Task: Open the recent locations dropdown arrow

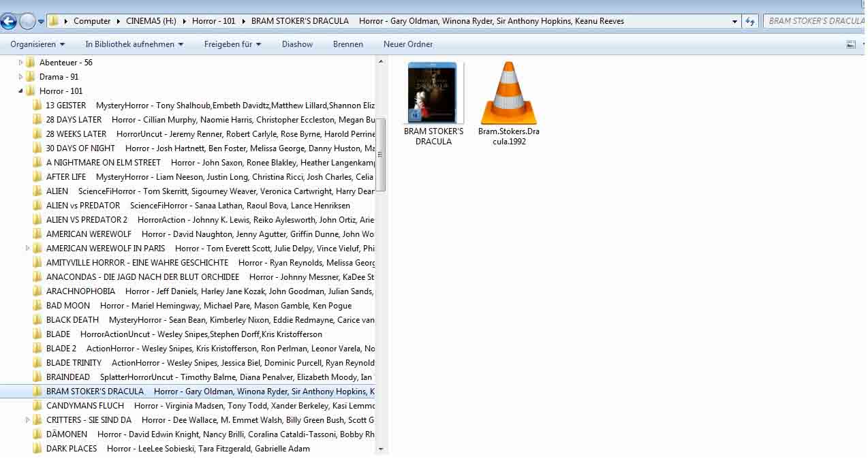Action: [x=41, y=21]
